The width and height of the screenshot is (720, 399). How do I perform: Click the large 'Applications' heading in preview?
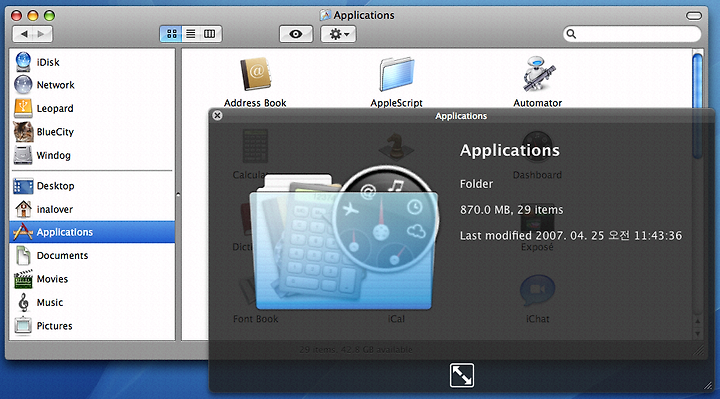point(510,150)
